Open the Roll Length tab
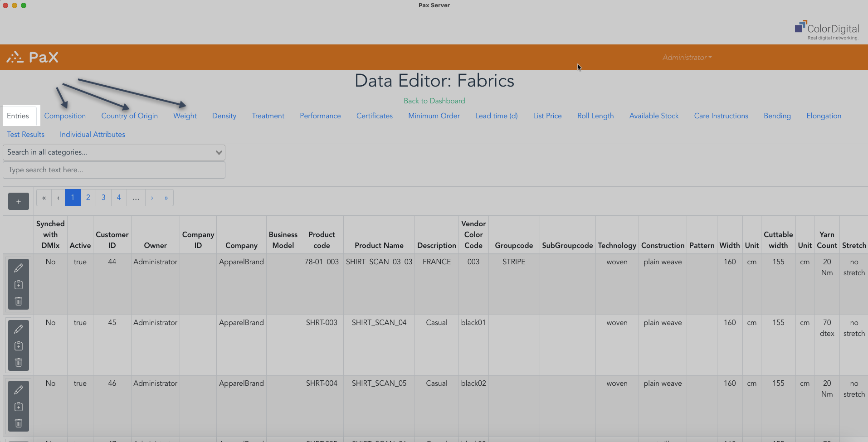Image resolution: width=868 pixels, height=442 pixels. [x=595, y=116]
